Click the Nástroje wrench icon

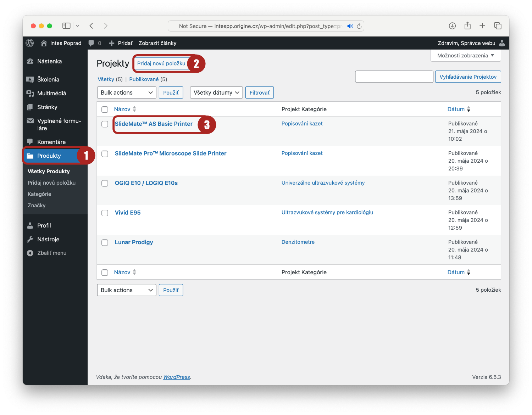tap(30, 239)
